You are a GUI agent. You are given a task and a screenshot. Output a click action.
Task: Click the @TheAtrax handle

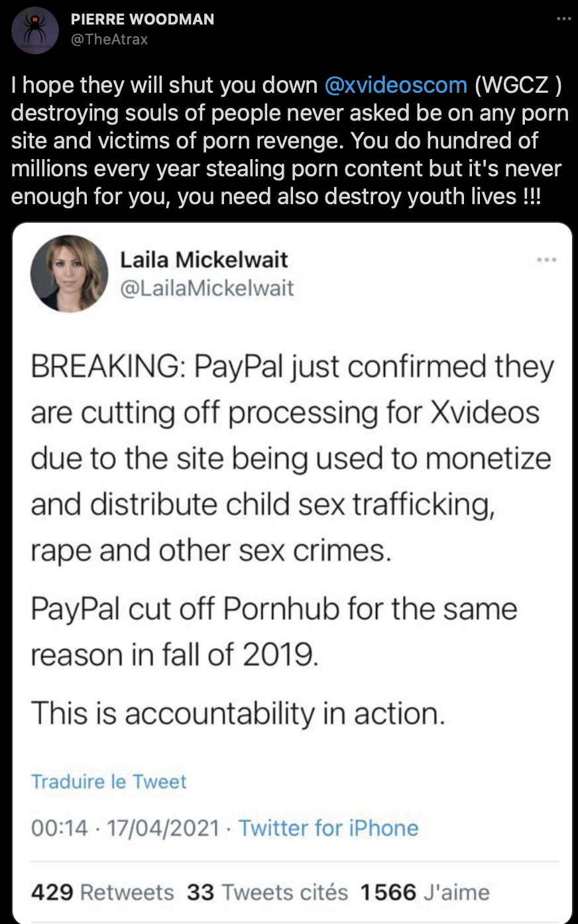109,39
